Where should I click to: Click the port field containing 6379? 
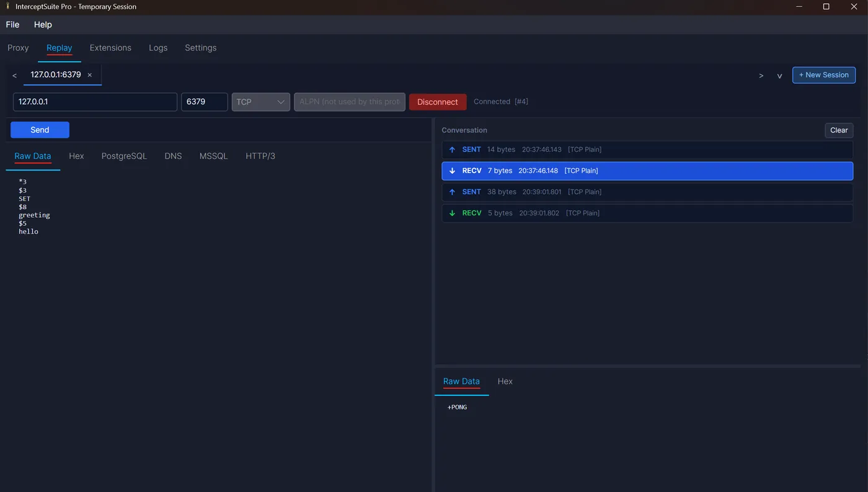coord(205,102)
